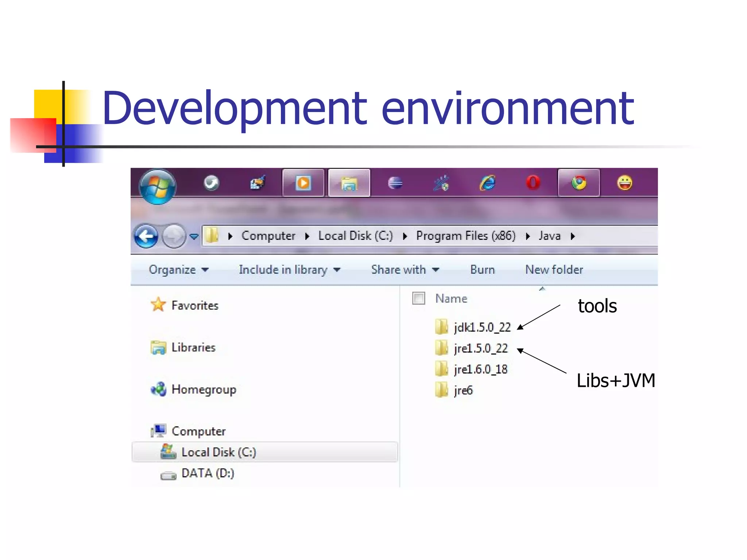Launch Opera browser from taskbar
Image resolution: width=747 pixels, height=560 pixels.
(533, 183)
